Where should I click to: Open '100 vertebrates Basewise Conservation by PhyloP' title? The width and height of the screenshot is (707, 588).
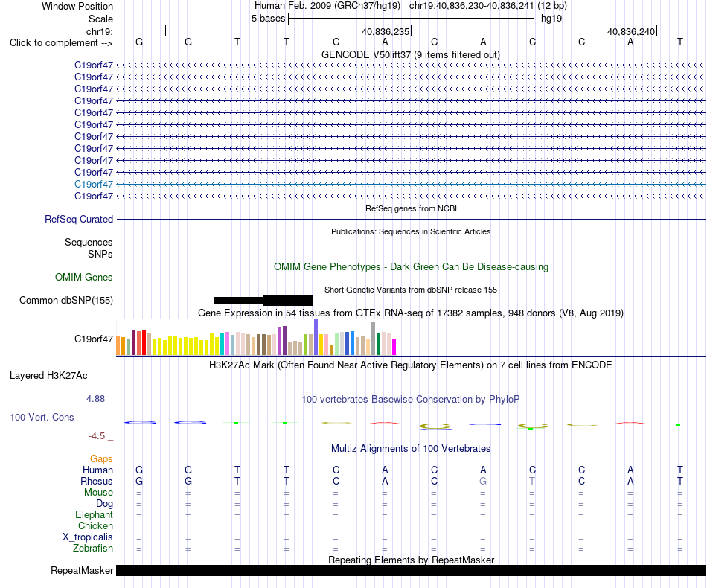point(411,399)
